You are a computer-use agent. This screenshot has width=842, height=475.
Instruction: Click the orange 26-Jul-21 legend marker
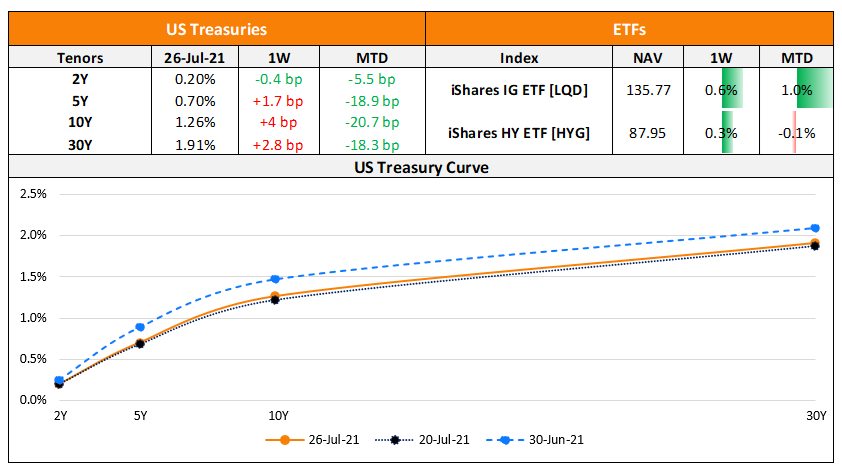[x=285, y=438]
